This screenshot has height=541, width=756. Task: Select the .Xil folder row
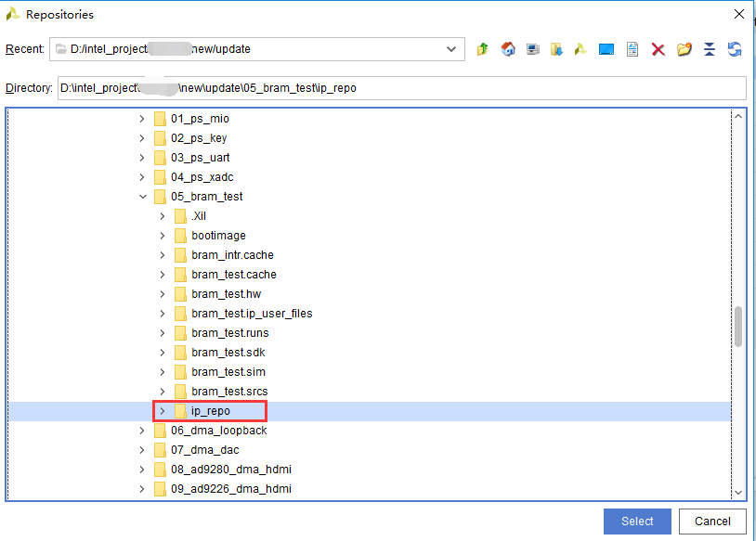tap(370, 216)
